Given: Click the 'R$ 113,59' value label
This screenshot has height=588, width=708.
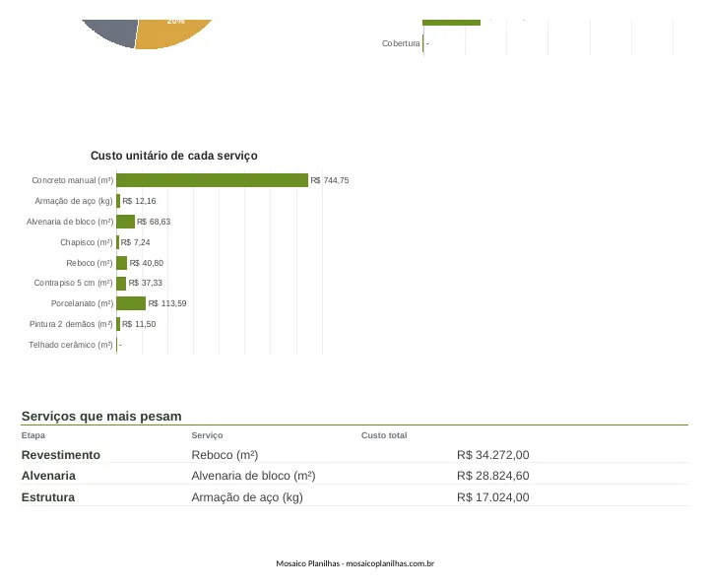Looking at the screenshot, I should pyautogui.click(x=167, y=303).
